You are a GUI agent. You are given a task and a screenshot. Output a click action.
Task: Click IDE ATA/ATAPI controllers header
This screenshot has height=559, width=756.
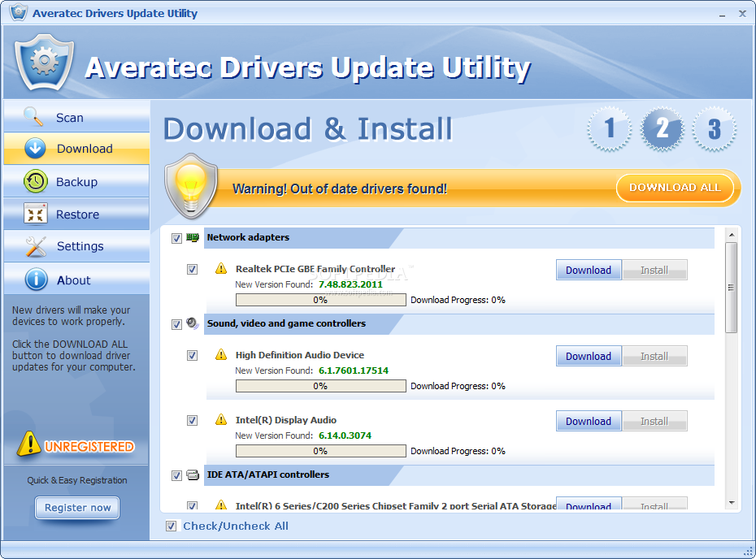459,475
